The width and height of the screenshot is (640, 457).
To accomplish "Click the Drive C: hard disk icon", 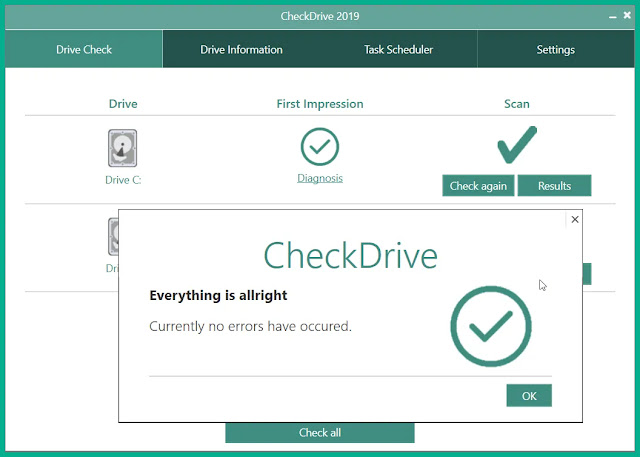I will pyautogui.click(x=122, y=148).
